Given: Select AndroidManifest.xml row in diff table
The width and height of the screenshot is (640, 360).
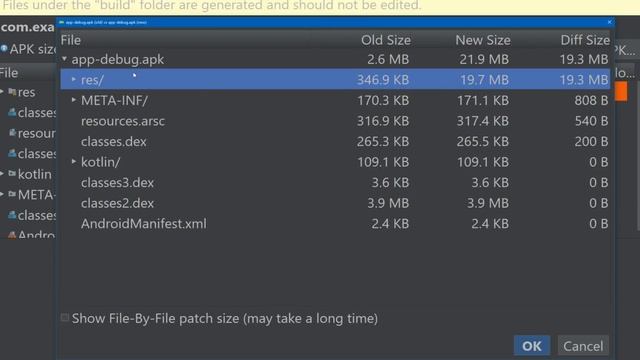Looking at the screenshot, I should click(335, 224).
